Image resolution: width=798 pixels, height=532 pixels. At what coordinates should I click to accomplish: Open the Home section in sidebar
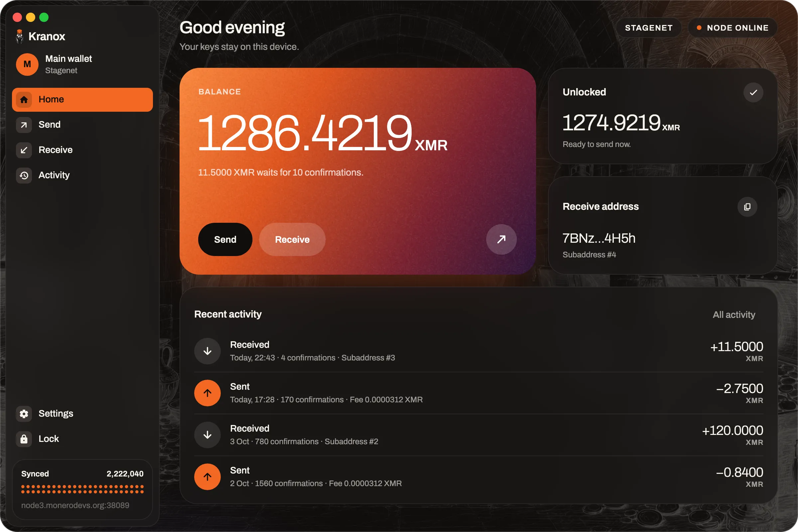(82, 100)
